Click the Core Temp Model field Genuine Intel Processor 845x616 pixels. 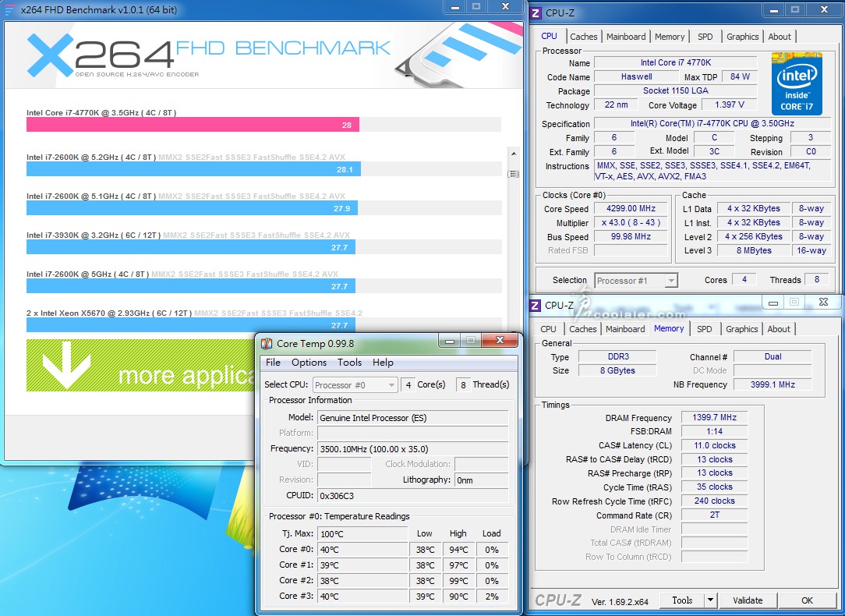tap(413, 418)
